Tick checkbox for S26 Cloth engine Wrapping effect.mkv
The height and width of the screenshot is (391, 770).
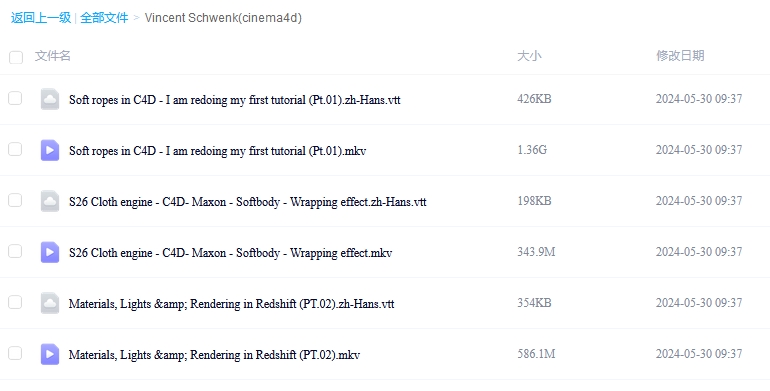[15, 251]
